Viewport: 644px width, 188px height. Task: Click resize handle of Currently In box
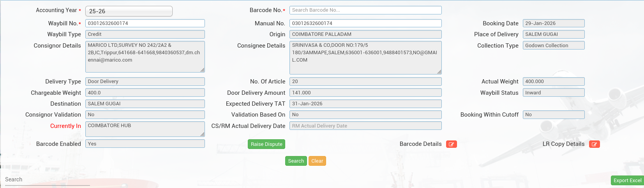point(202,134)
